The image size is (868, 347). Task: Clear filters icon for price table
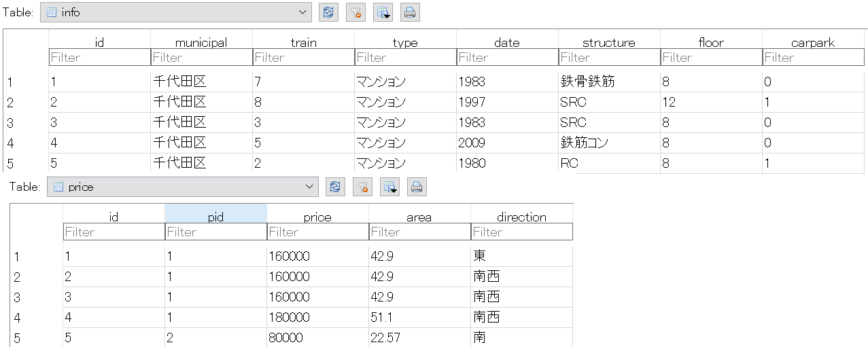362,187
